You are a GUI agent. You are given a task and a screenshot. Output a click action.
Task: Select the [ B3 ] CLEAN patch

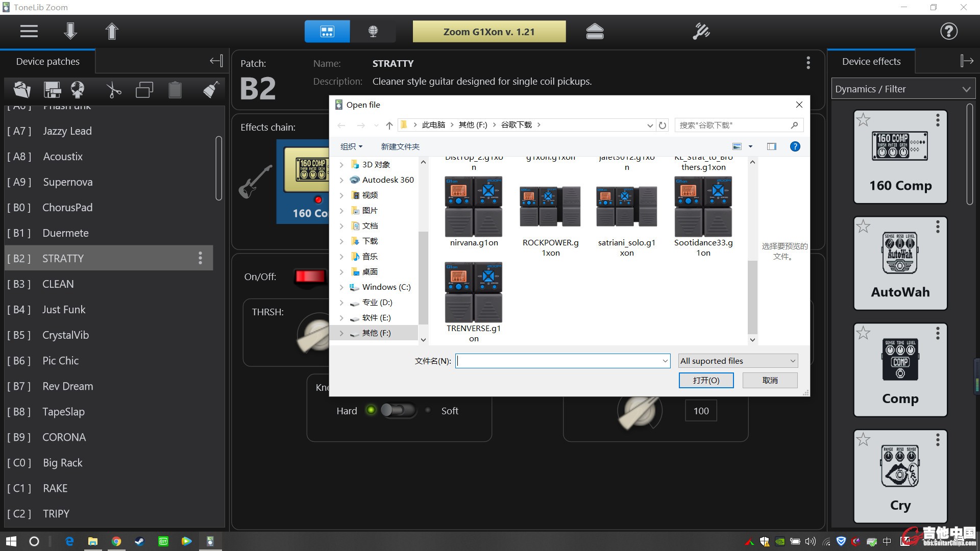point(109,284)
